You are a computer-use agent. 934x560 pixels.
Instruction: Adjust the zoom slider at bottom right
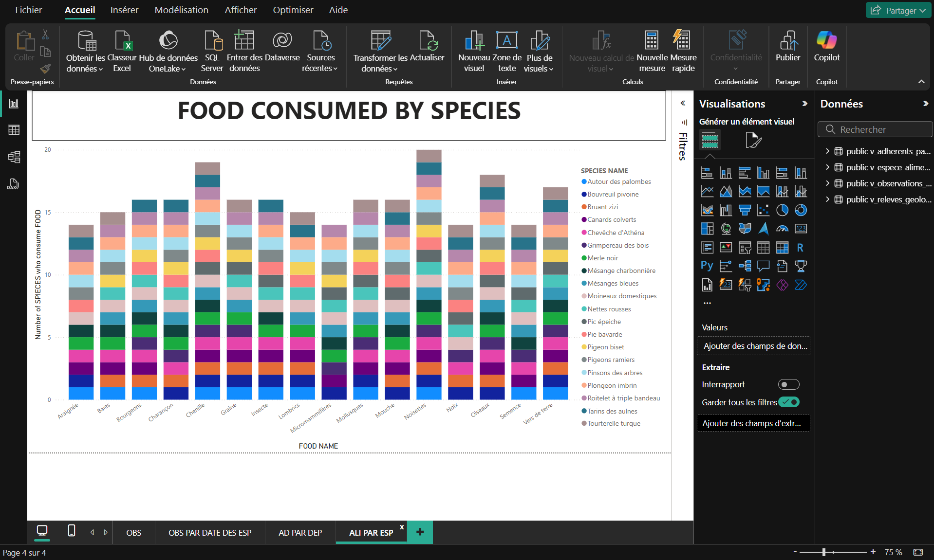pyautogui.click(x=823, y=552)
